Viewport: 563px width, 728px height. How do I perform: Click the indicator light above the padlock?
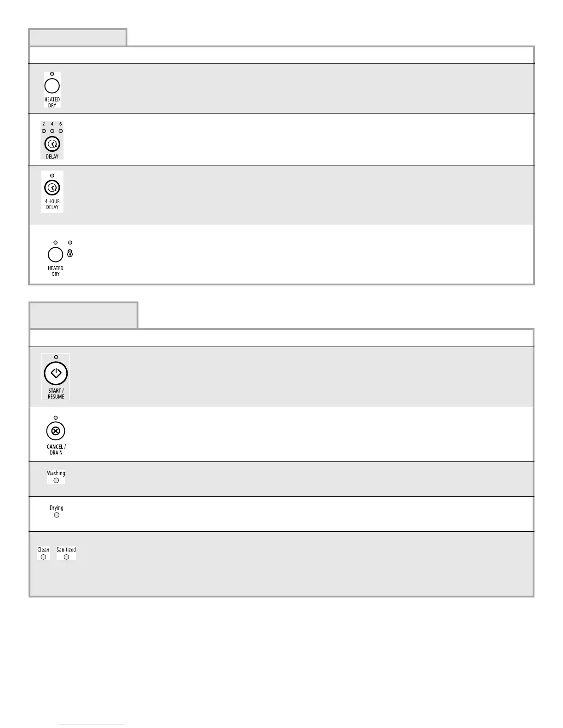[x=70, y=242]
